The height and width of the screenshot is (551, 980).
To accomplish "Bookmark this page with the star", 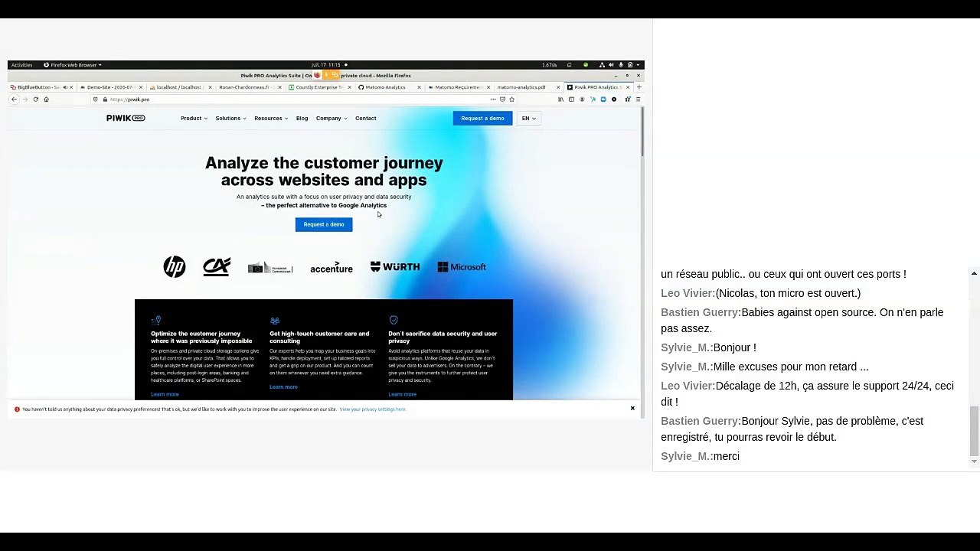I will 511,99.
